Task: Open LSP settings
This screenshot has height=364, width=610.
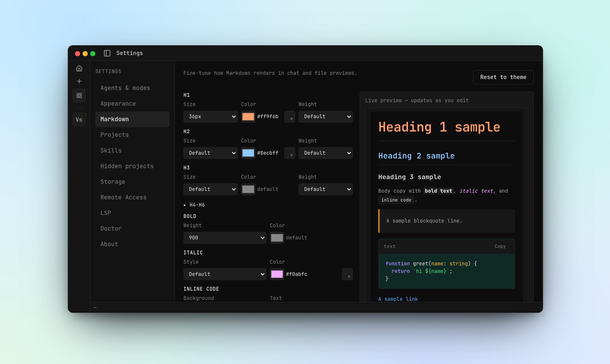Action: coord(132,213)
